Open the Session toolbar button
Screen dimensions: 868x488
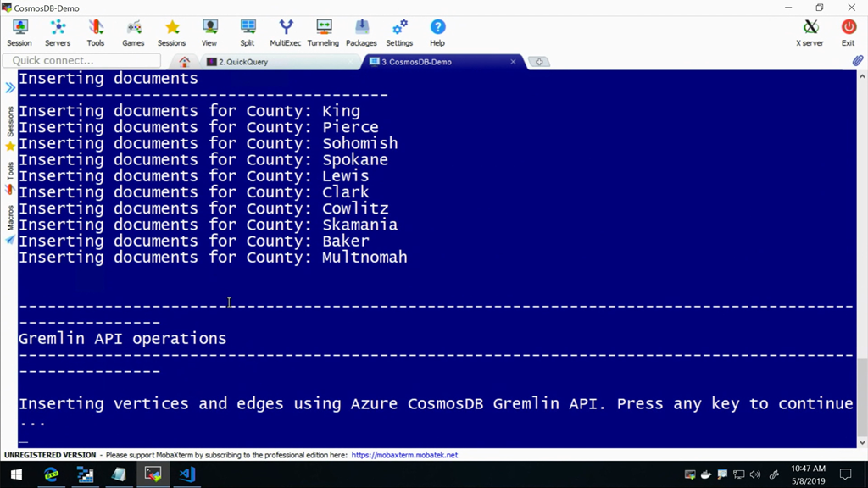[19, 33]
